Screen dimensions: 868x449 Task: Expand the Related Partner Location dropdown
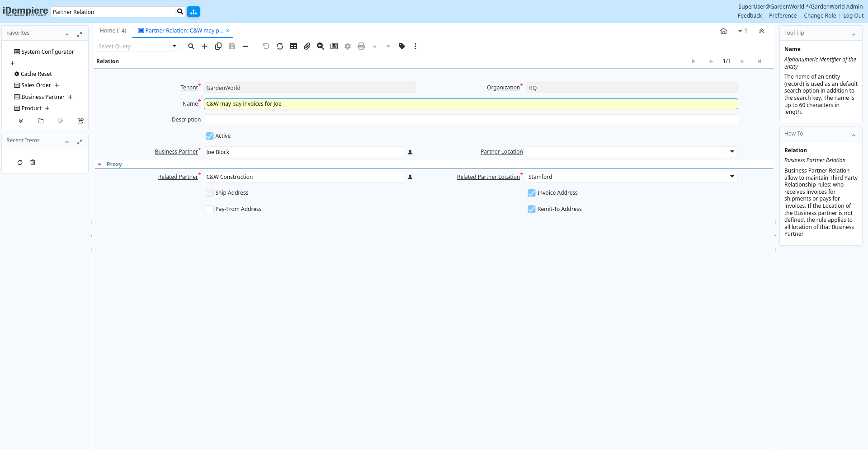pos(732,177)
